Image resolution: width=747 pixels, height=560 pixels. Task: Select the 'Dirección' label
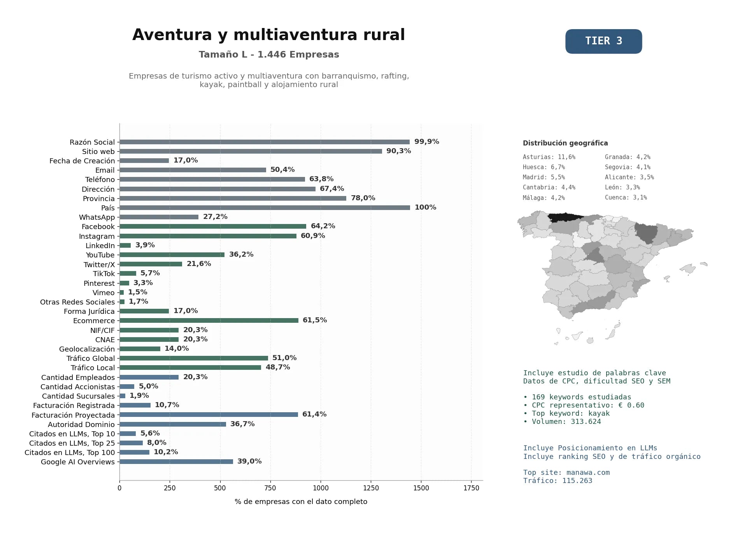pyautogui.click(x=98, y=189)
